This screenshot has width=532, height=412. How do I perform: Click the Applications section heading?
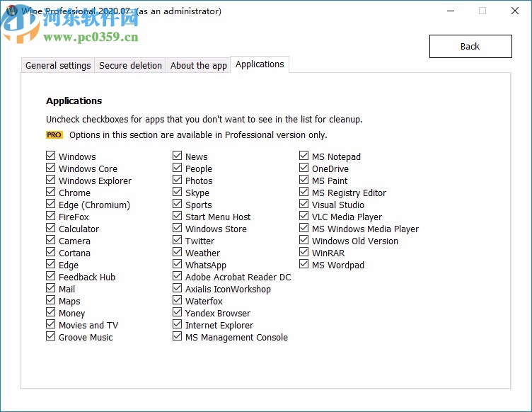click(74, 101)
